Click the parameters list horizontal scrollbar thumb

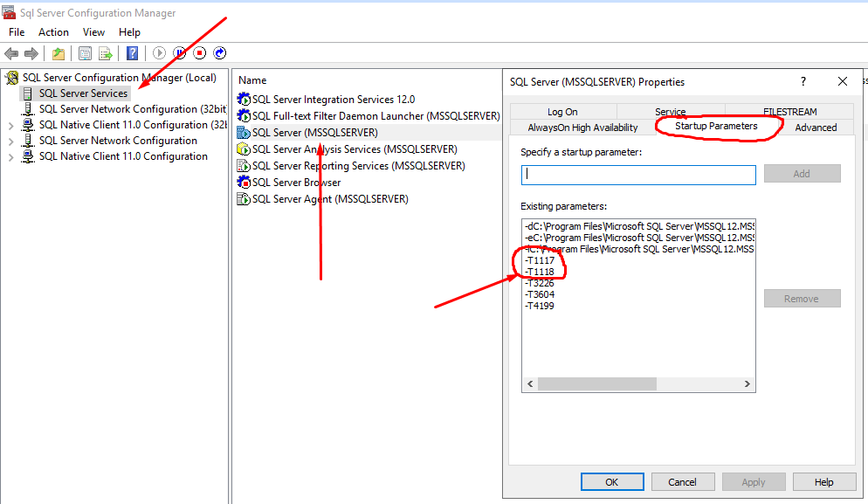click(x=596, y=383)
